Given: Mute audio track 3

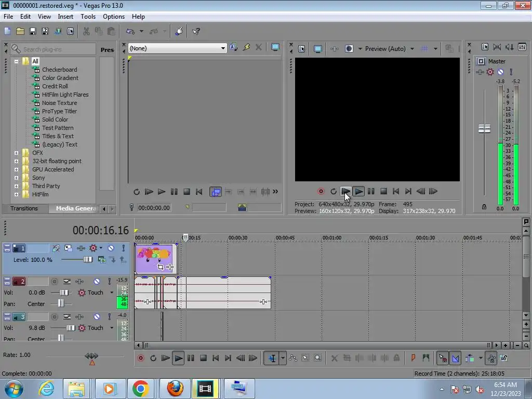Looking at the screenshot, I should [97, 316].
